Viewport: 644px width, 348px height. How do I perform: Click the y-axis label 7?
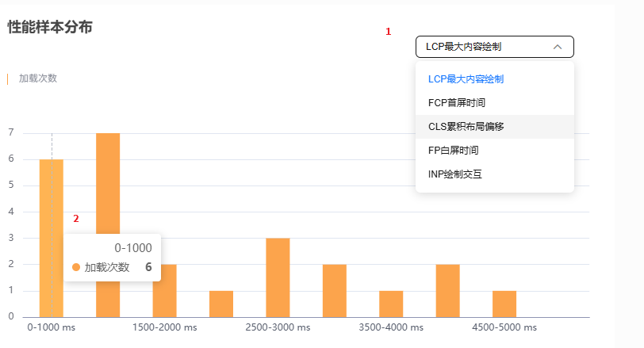11,132
